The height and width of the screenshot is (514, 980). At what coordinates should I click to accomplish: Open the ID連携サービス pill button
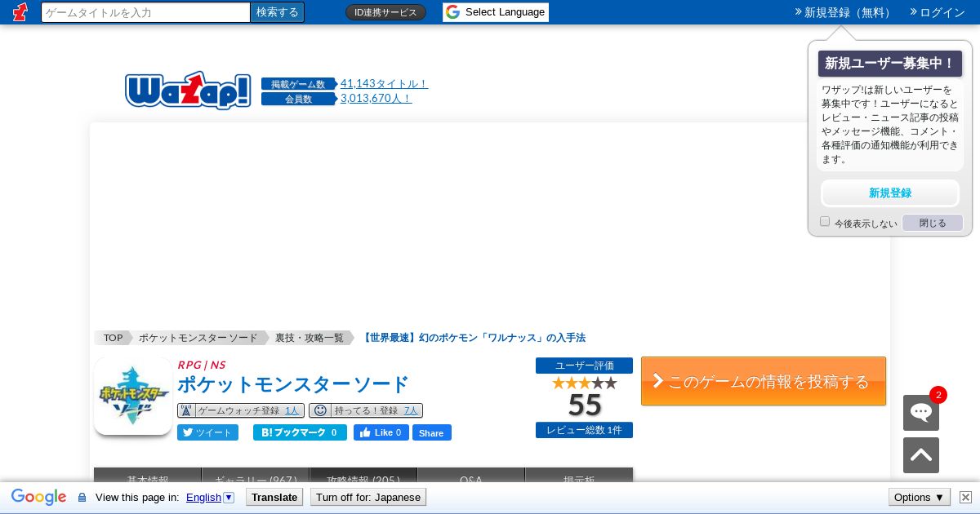385,12
